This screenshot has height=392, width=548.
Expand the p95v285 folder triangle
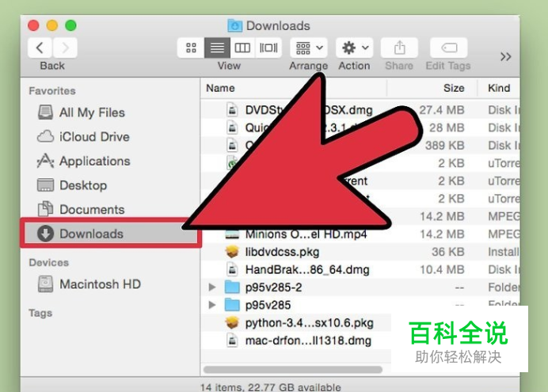pyautogui.click(x=211, y=305)
